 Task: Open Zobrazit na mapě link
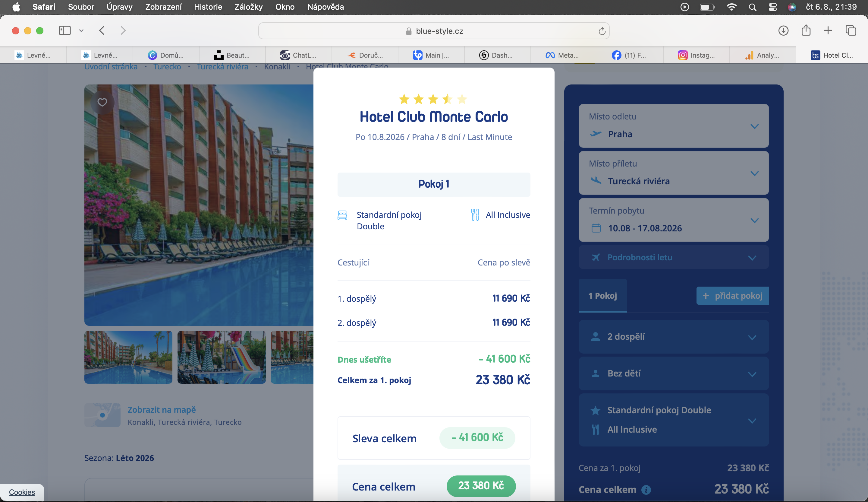click(162, 410)
